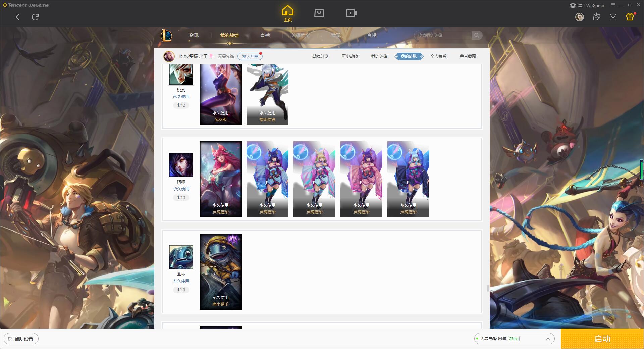Image resolution: width=644 pixels, height=349 pixels.
Task: Expand the left edge side panel arrow
Action: (2, 187)
